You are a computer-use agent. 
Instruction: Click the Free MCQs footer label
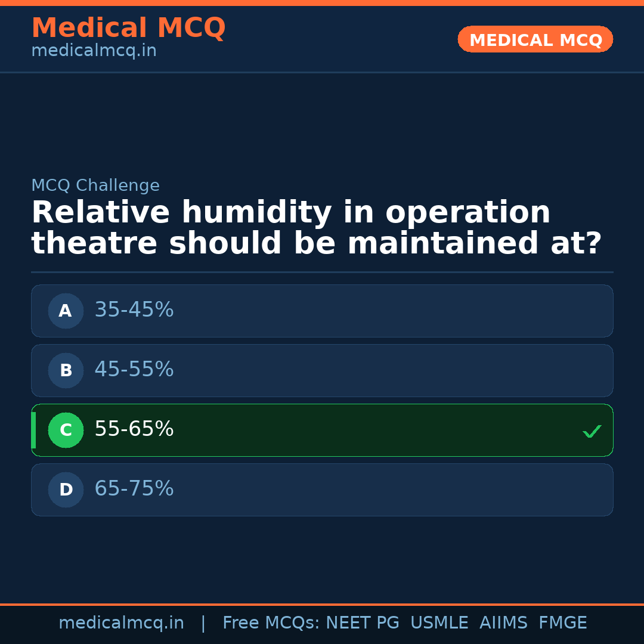click(271, 623)
